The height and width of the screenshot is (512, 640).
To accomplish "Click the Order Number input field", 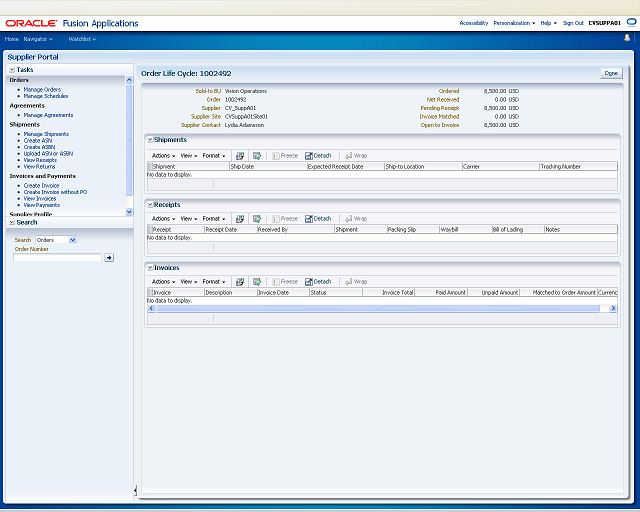I will click(x=57, y=258).
